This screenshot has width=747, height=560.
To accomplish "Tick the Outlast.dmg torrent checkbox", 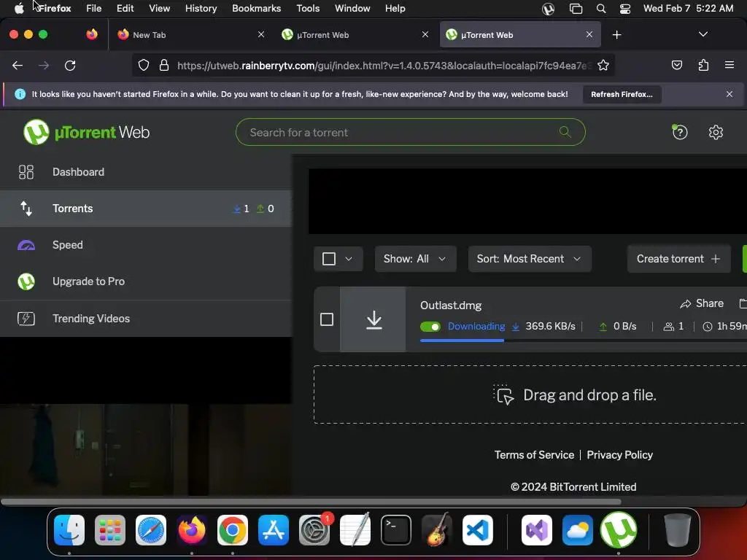I will 327,319.
